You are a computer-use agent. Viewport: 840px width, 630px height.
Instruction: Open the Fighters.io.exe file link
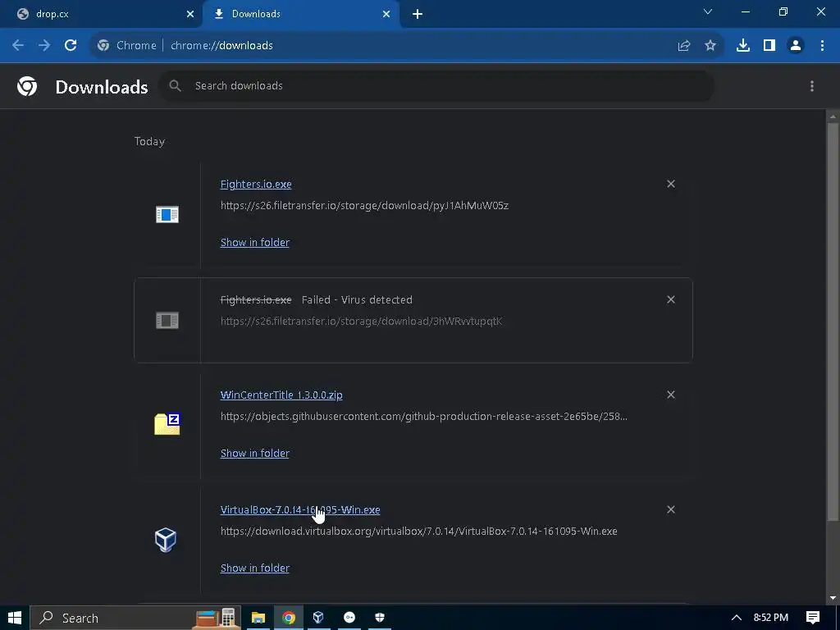pyautogui.click(x=256, y=184)
